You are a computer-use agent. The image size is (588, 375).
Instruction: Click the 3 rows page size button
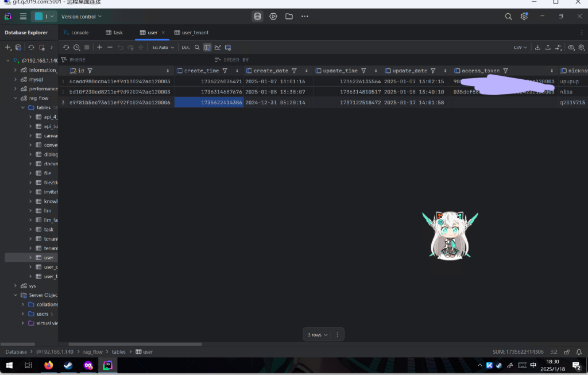[x=318, y=334]
